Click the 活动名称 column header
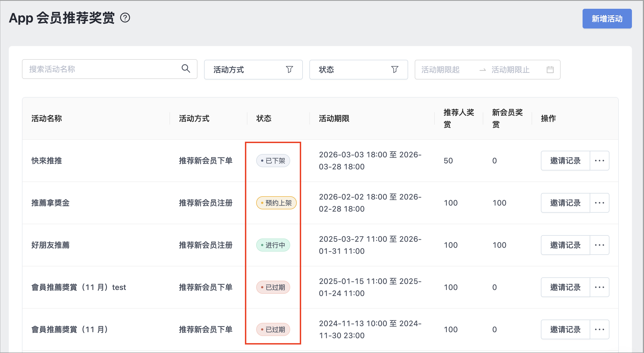Screen dimensions: 644x353 (x=47, y=118)
